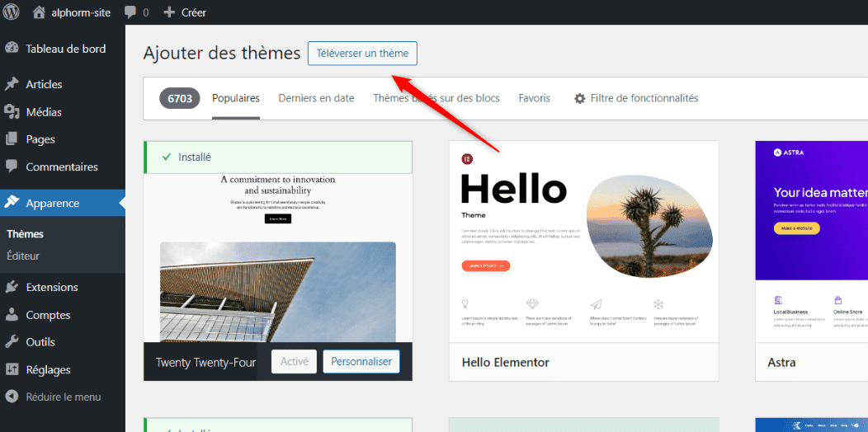868x432 pixels.
Task: Click the Tableau de bord gauge icon
Action: click(12, 49)
